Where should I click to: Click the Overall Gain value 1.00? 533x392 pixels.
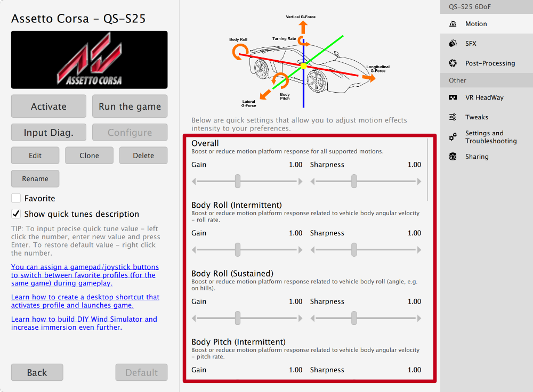click(295, 165)
